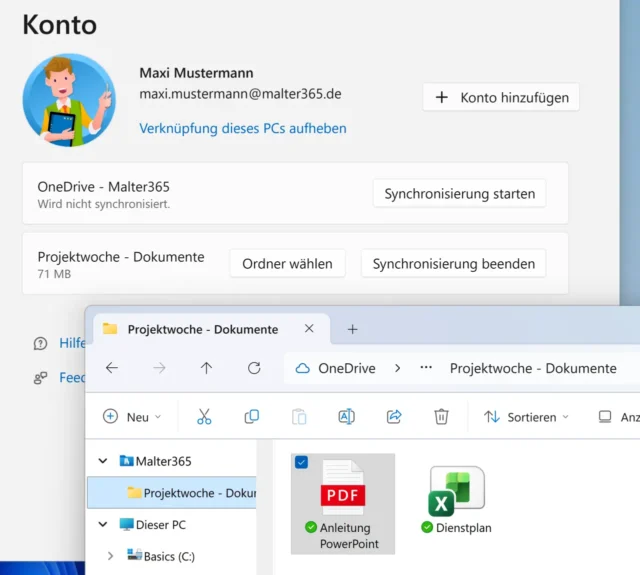Uncheck the Anleitung PowerPoint selection checkbox

301,462
